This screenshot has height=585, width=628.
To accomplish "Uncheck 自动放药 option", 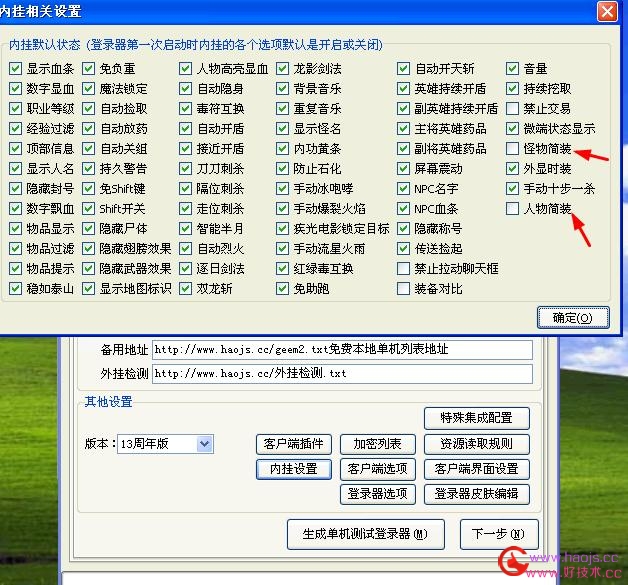I will coord(88,129).
